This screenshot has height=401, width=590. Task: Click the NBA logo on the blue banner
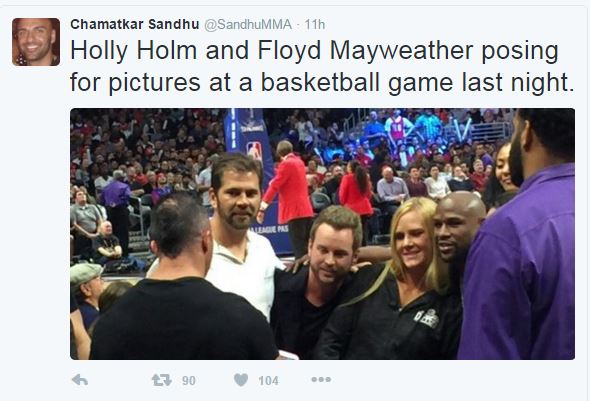coord(254,150)
